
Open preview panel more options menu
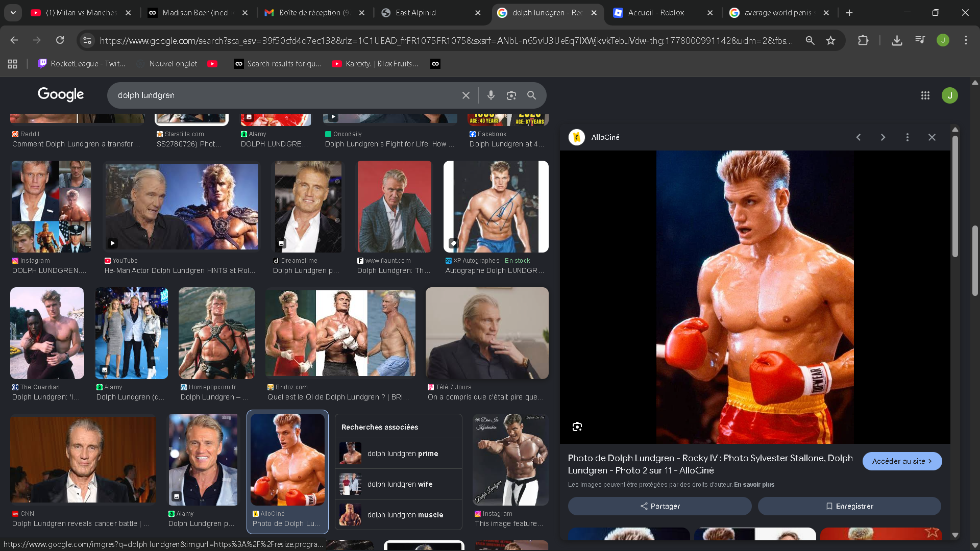908,137
